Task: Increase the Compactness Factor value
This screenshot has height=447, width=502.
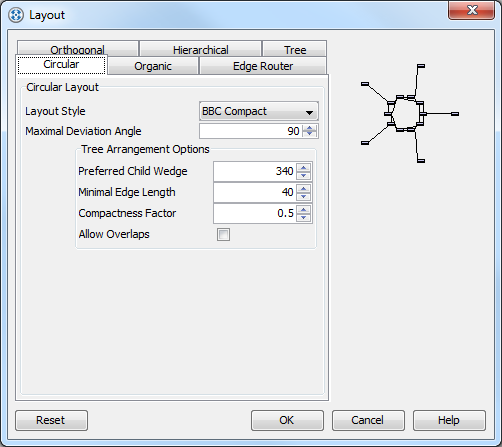Action: click(304, 209)
